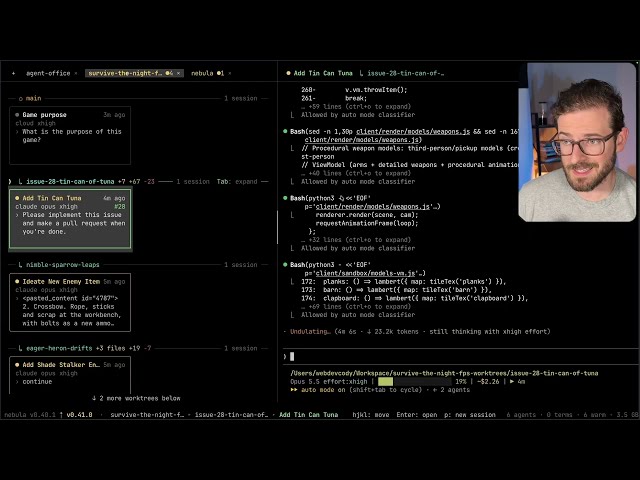Screen dimensions: 640x480
Task: Click the 19% context usage value
Action: pos(460,382)
